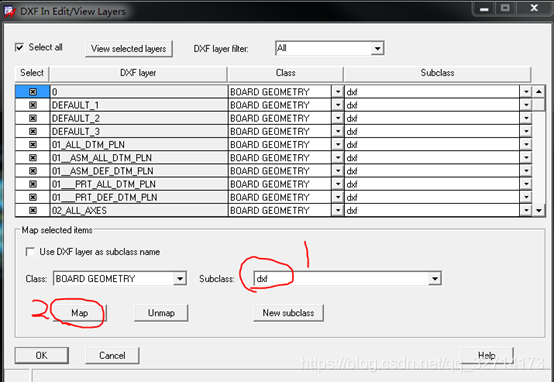Click the Map button

click(79, 313)
